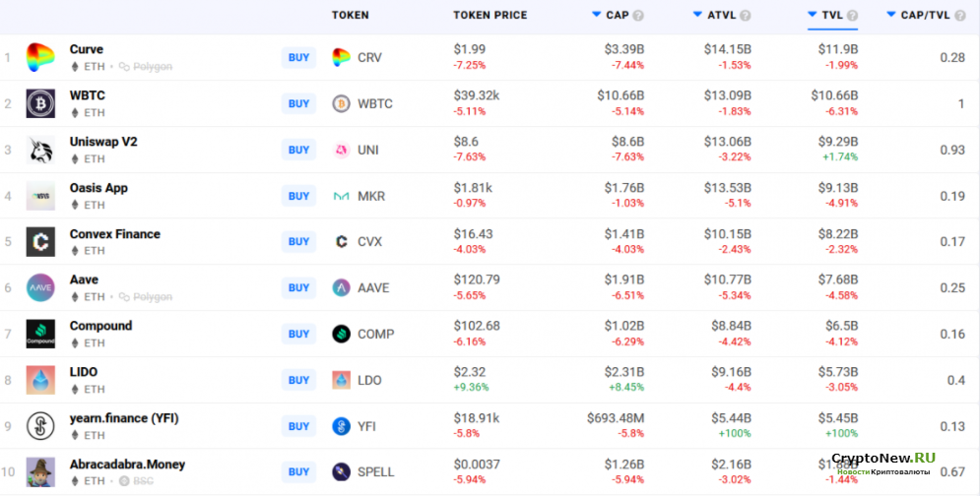980x496 pixels.
Task: Sort table by CAP/TVL column
Action: pyautogui.click(x=919, y=15)
